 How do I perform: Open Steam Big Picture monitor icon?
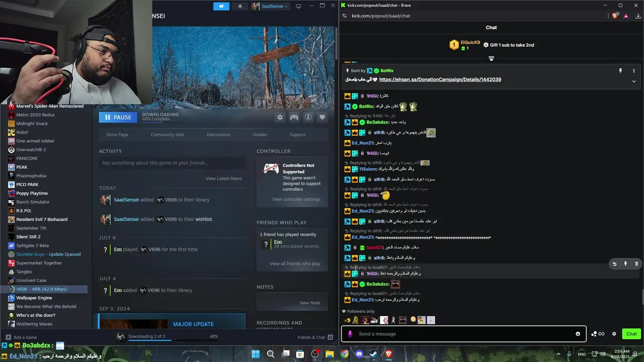tap(298, 6)
